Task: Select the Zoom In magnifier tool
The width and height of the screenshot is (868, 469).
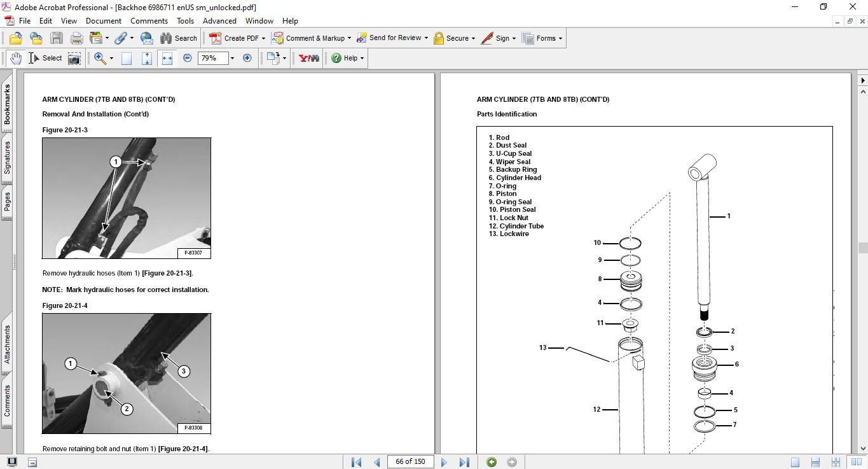Action: point(100,58)
